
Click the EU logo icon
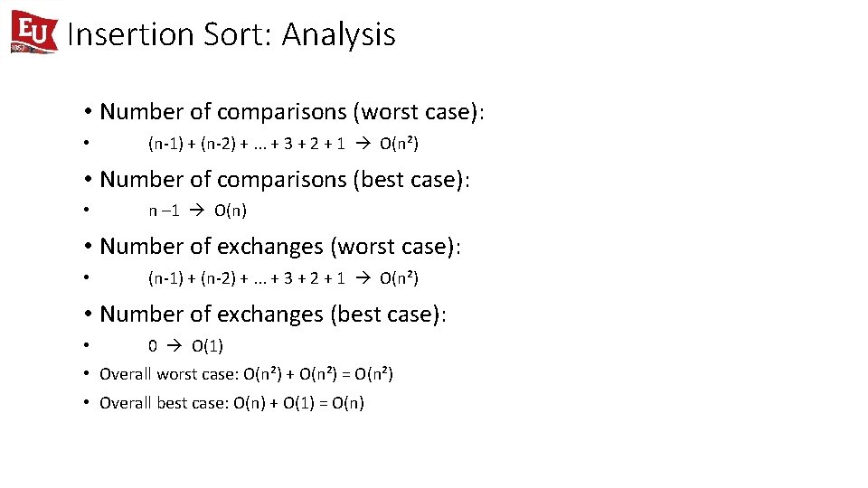(33, 32)
